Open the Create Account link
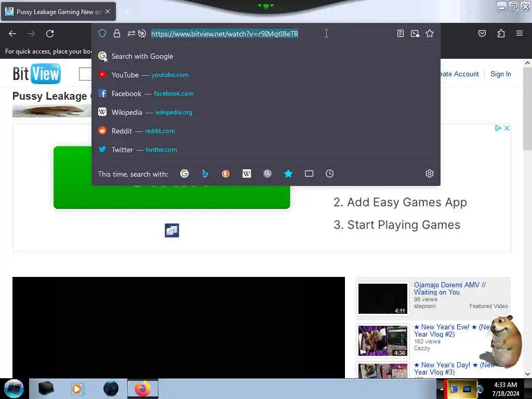532x399 pixels. tap(458, 74)
